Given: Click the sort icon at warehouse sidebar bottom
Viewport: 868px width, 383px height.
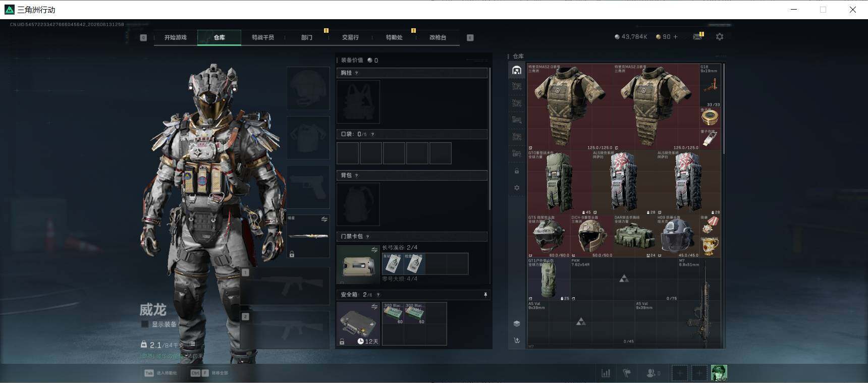Looking at the screenshot, I should (x=516, y=341).
